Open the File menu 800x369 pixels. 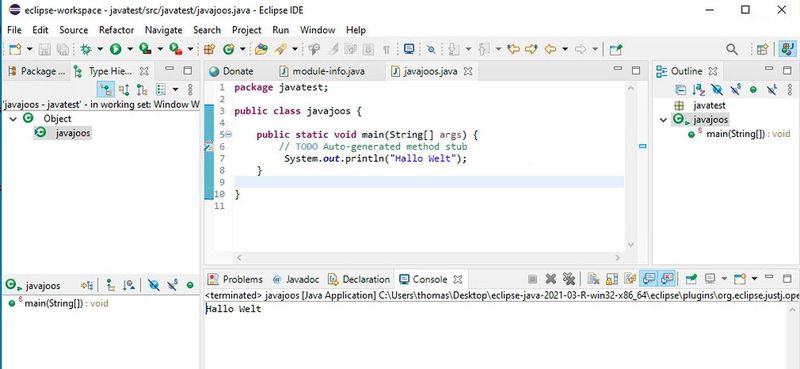click(x=14, y=30)
